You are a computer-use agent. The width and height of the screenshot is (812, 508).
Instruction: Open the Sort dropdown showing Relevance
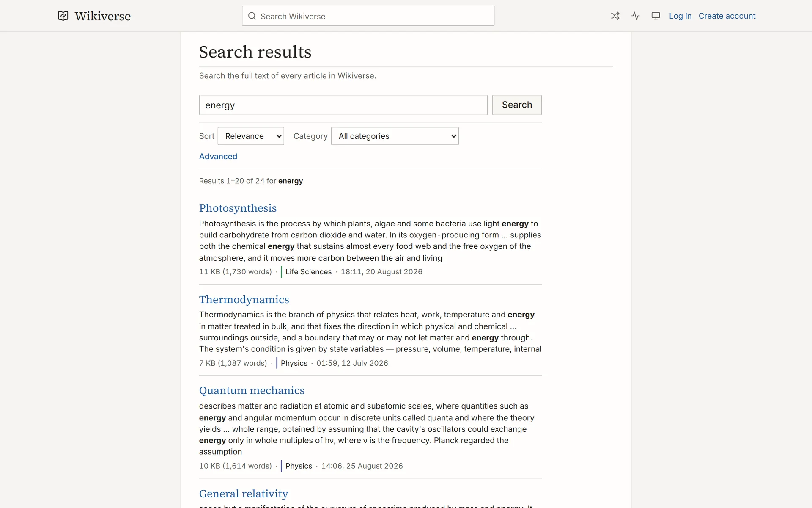[x=251, y=136]
